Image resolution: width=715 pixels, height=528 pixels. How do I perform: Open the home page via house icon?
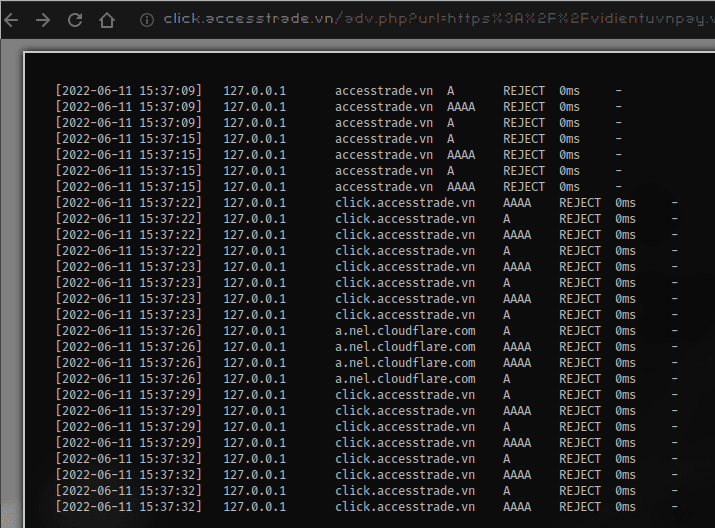pyautogui.click(x=107, y=20)
